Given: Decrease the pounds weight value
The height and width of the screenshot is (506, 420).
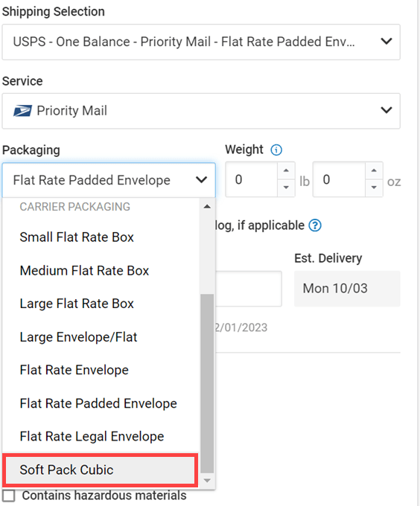Looking at the screenshot, I should [x=286, y=188].
